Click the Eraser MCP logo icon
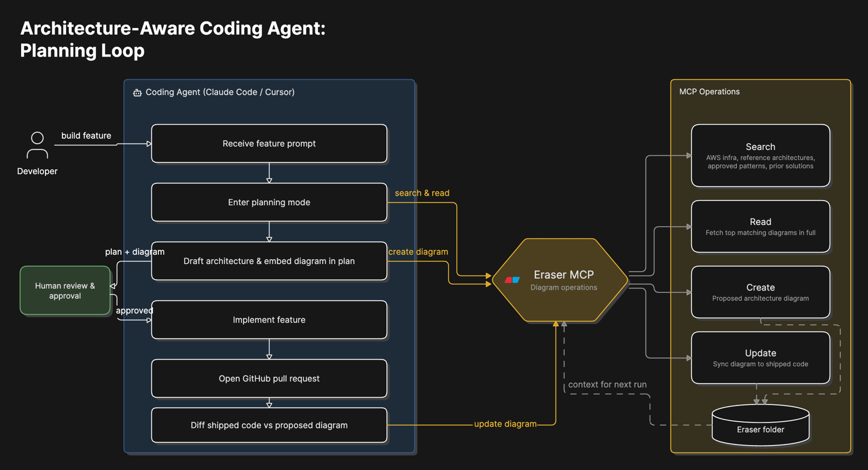Screen dimensions: 868x470 pyautogui.click(x=512, y=280)
